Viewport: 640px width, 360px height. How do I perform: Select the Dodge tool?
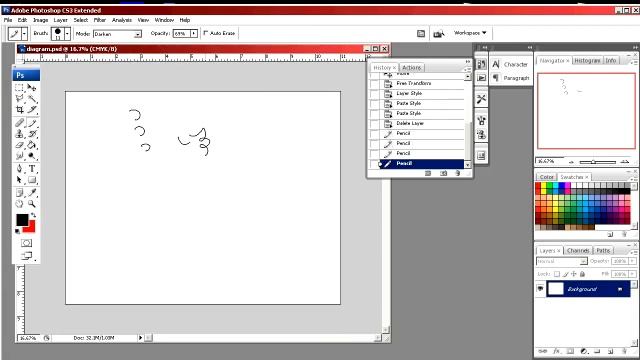32,156
